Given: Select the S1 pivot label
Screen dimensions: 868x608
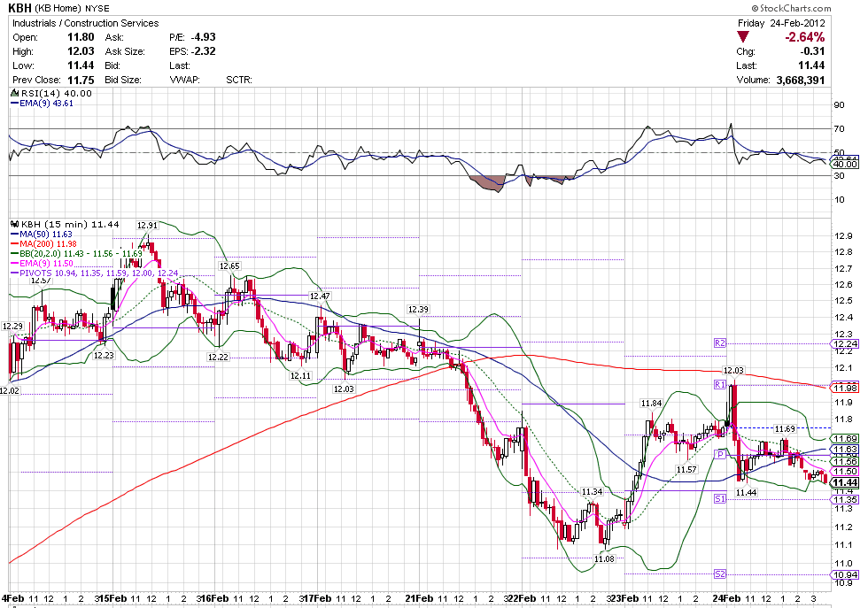Looking at the screenshot, I should click(x=719, y=499).
